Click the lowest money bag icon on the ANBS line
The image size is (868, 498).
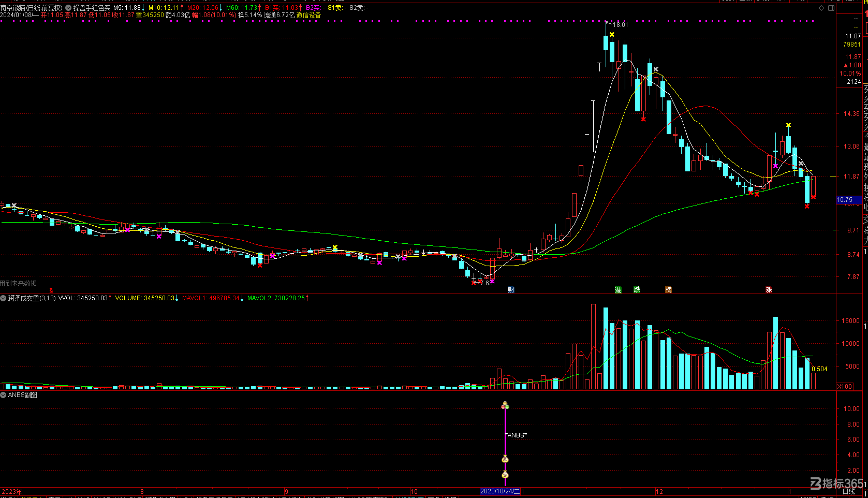tap(505, 475)
